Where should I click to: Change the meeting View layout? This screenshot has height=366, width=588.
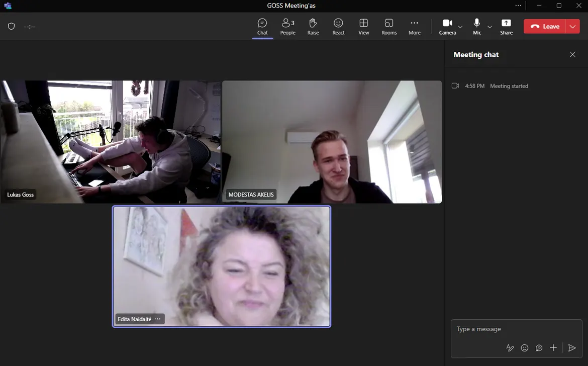point(363,27)
